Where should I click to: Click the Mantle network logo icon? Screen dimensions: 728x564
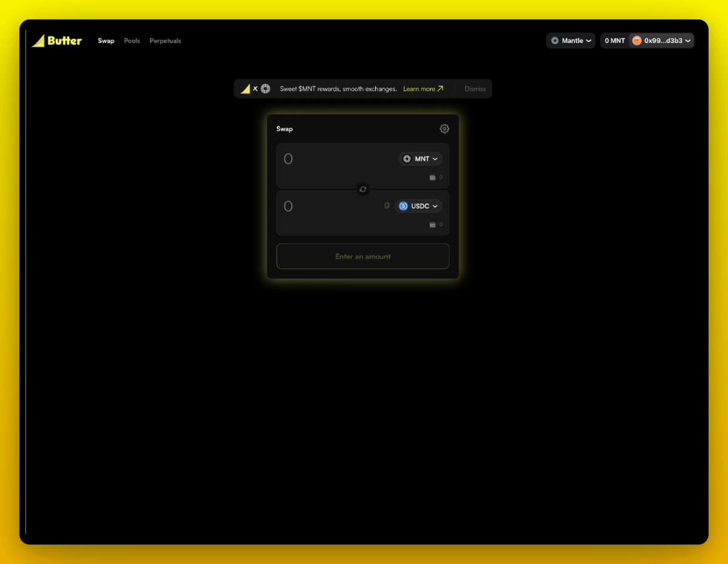pos(554,41)
